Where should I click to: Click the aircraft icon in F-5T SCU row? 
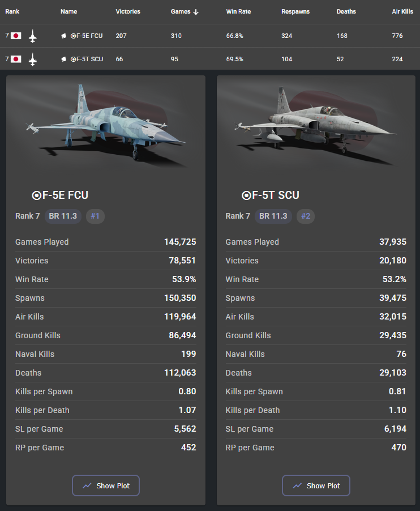(x=33, y=59)
